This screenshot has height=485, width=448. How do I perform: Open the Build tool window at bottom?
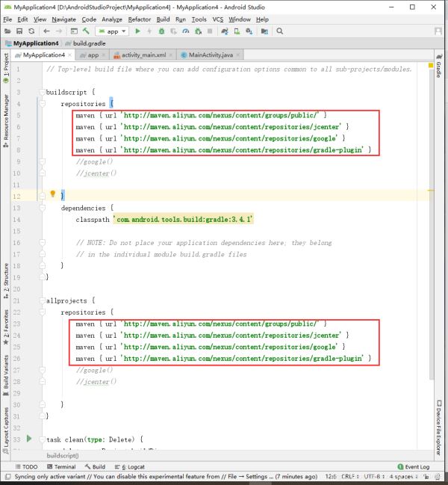point(95,467)
